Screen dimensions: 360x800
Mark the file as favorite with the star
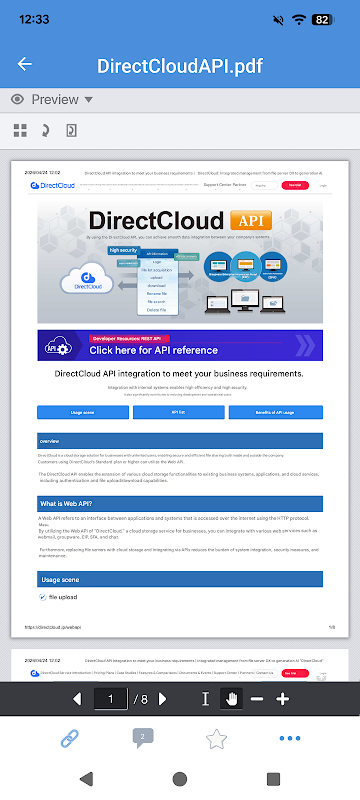216,738
